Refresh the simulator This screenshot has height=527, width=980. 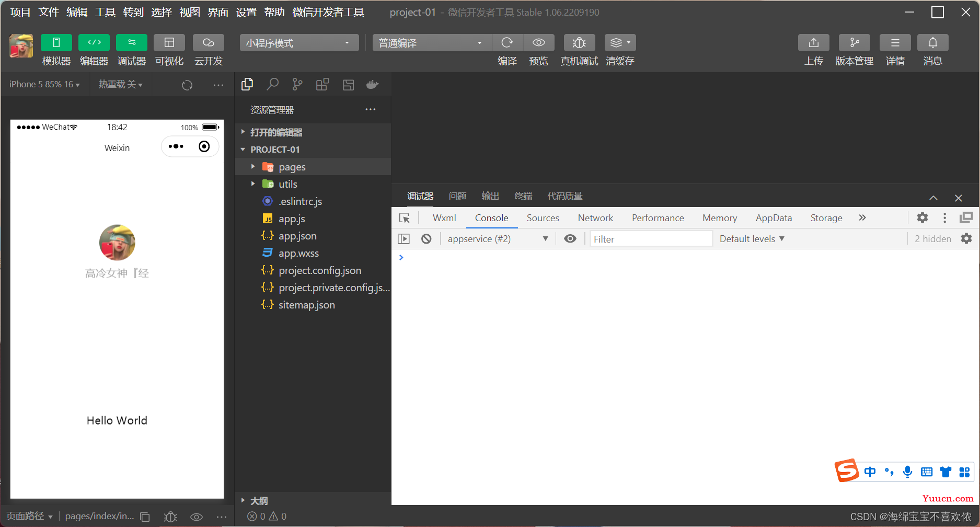pos(187,85)
